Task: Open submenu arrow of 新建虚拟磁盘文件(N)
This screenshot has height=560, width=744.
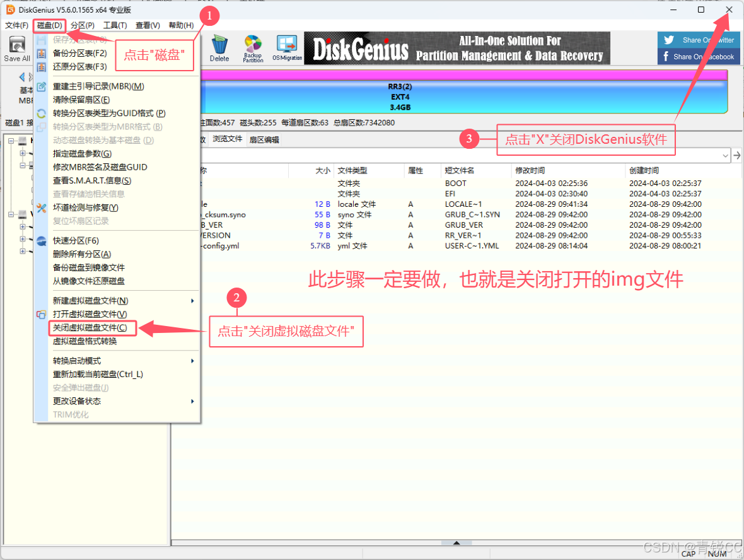Action: click(x=192, y=301)
